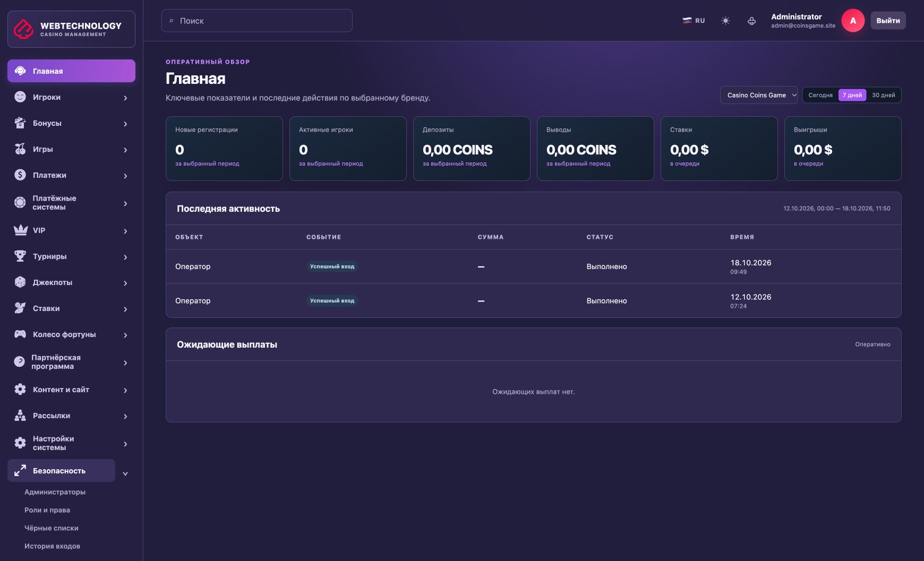
Task: Click the Платежи dollar coin icon
Action: point(20,175)
